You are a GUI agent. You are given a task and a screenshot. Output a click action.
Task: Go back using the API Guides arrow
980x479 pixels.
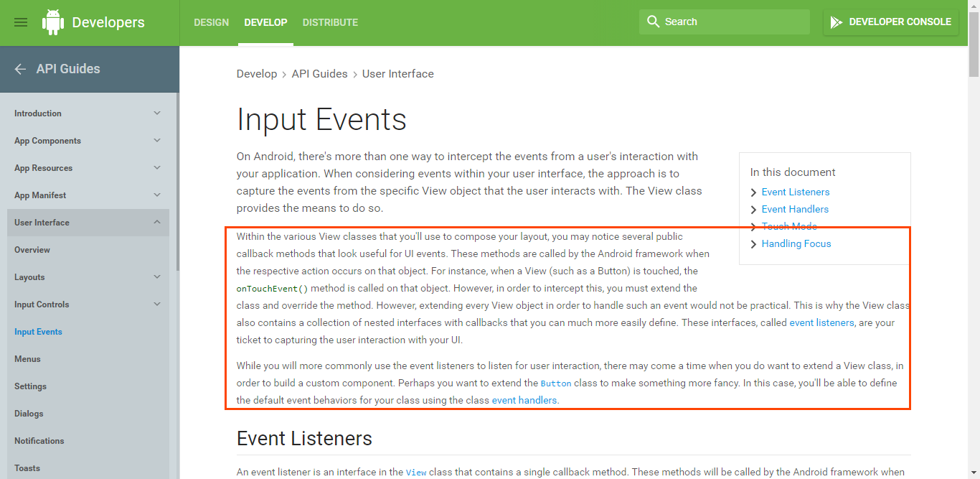tap(20, 69)
